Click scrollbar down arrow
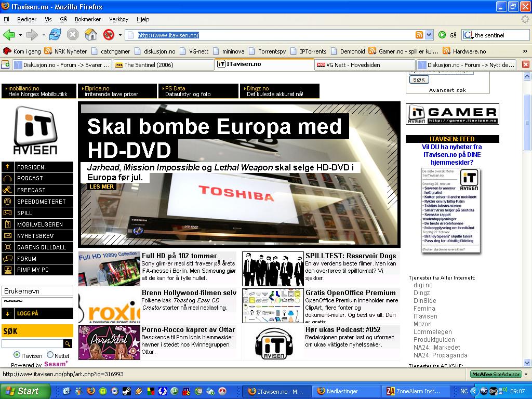 pyautogui.click(x=527, y=362)
